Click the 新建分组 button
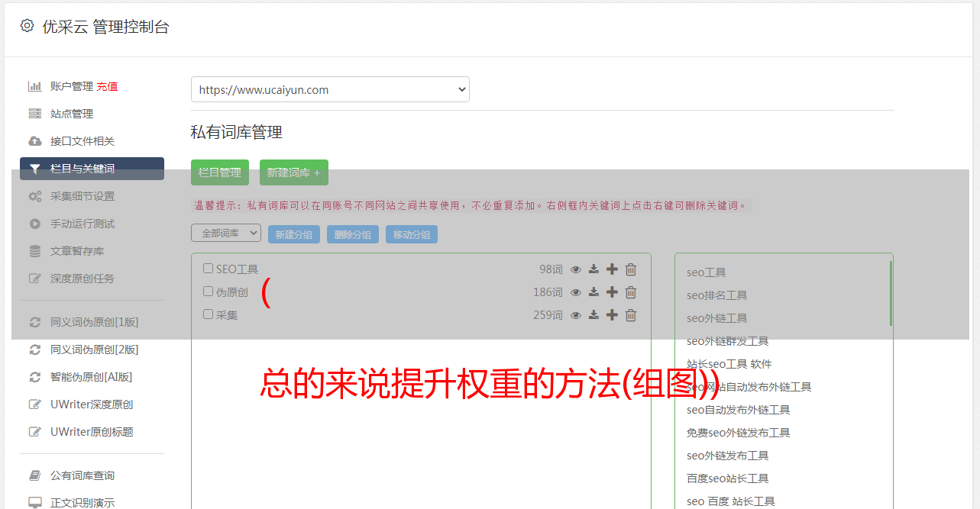Image resolution: width=980 pixels, height=509 pixels. 294,234
